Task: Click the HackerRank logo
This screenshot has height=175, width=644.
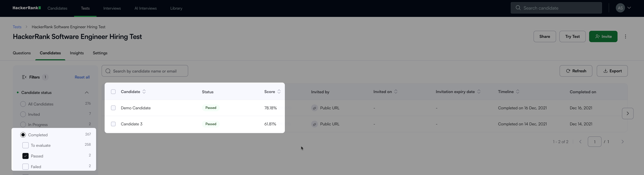Action: pyautogui.click(x=27, y=8)
